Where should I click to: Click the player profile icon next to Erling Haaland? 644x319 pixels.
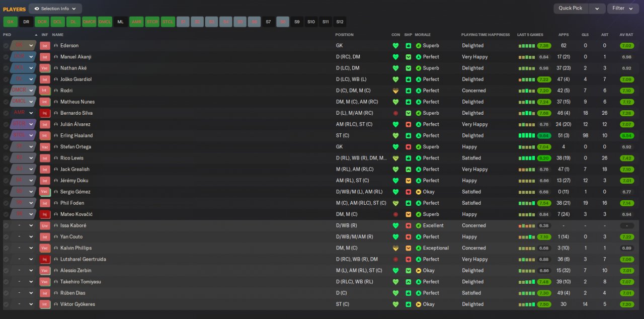click(x=56, y=135)
